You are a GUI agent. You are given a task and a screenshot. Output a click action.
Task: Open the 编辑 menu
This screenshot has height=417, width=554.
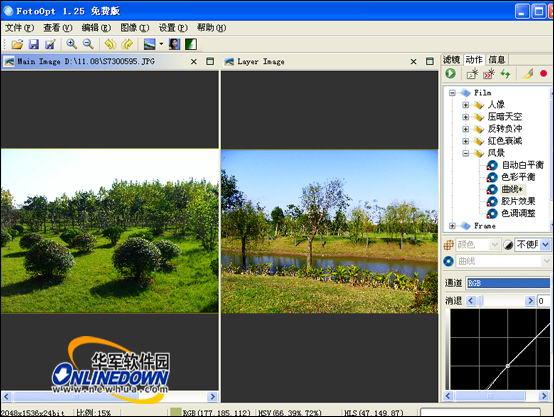point(96,28)
